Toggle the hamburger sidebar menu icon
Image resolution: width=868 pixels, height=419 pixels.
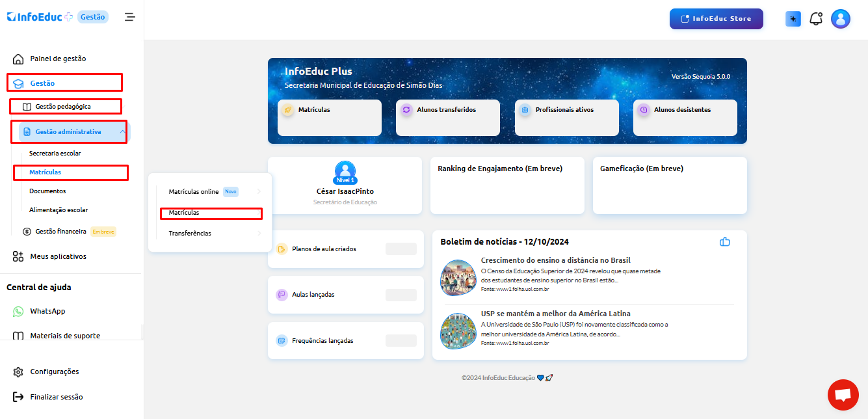coord(130,17)
